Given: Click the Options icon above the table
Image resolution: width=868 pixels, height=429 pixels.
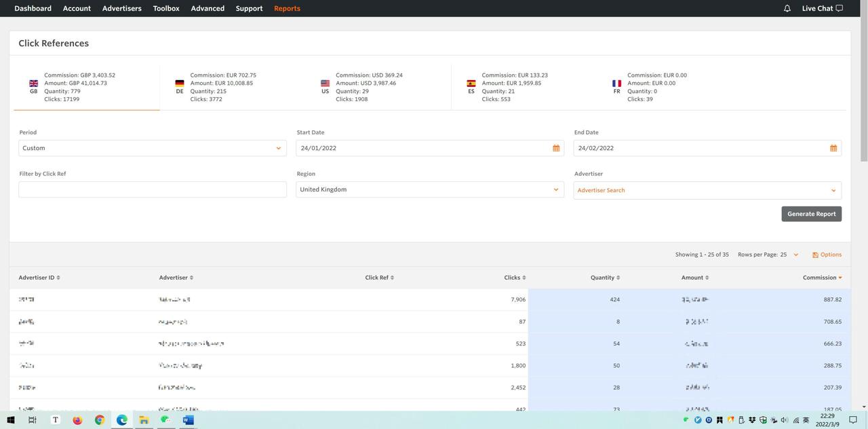Looking at the screenshot, I should pos(815,255).
